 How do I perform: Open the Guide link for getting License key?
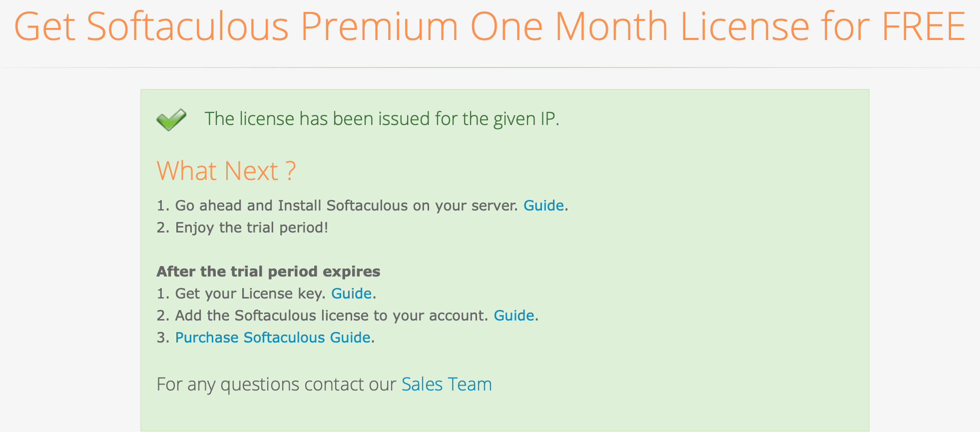351,293
